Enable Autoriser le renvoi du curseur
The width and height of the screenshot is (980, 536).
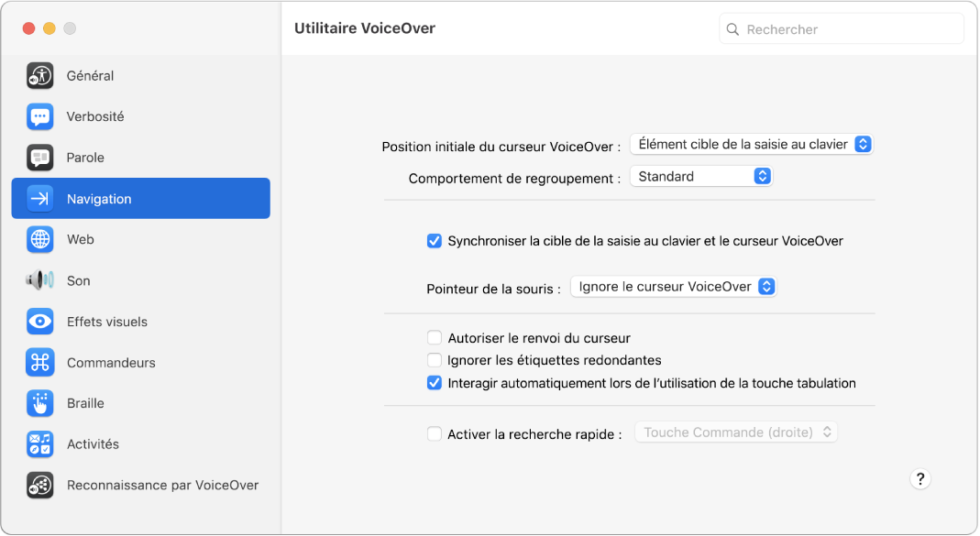434,337
